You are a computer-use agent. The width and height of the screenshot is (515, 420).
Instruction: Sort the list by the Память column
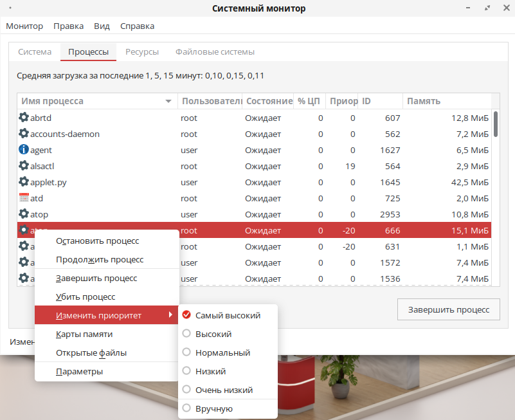coord(446,102)
